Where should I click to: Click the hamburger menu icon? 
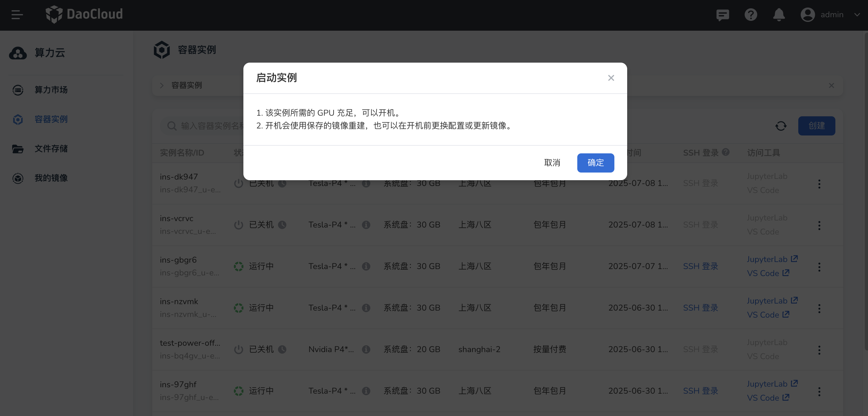click(x=17, y=14)
